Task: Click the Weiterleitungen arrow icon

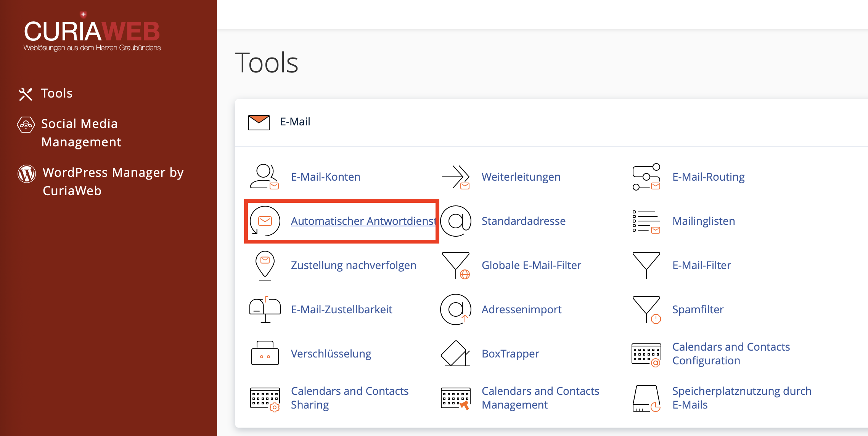Action: (456, 177)
